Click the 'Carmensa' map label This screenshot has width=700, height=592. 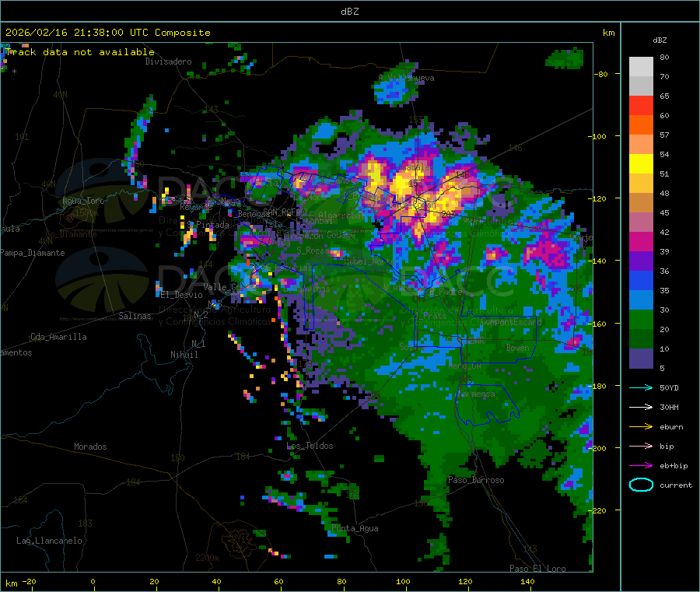[x=476, y=394]
